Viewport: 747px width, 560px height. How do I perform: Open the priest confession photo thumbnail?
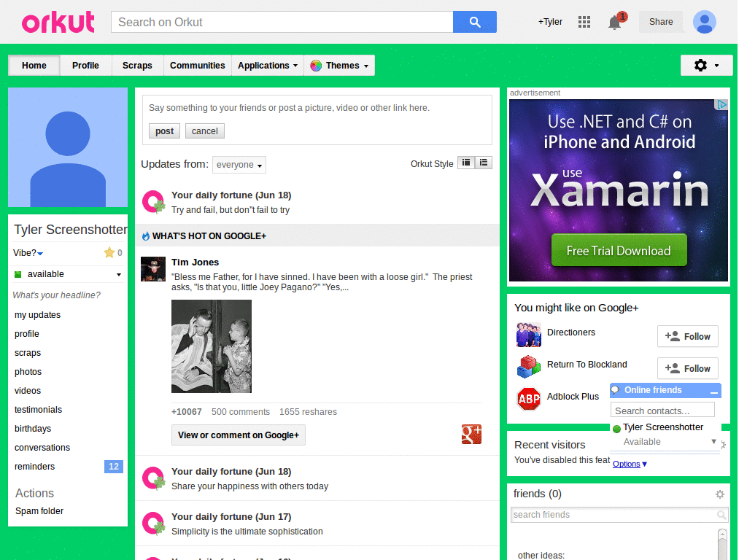pos(212,346)
